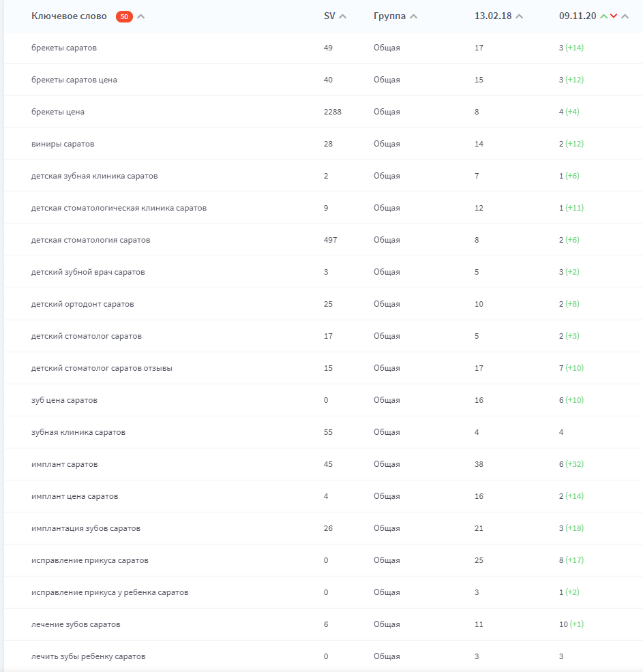
Task: Click SV value 26 for 'имплантация зубов саратов'
Action: [328, 528]
